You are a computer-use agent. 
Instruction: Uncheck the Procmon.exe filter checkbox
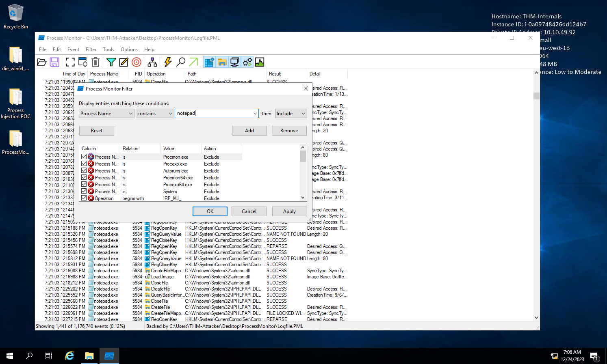pyautogui.click(x=84, y=157)
